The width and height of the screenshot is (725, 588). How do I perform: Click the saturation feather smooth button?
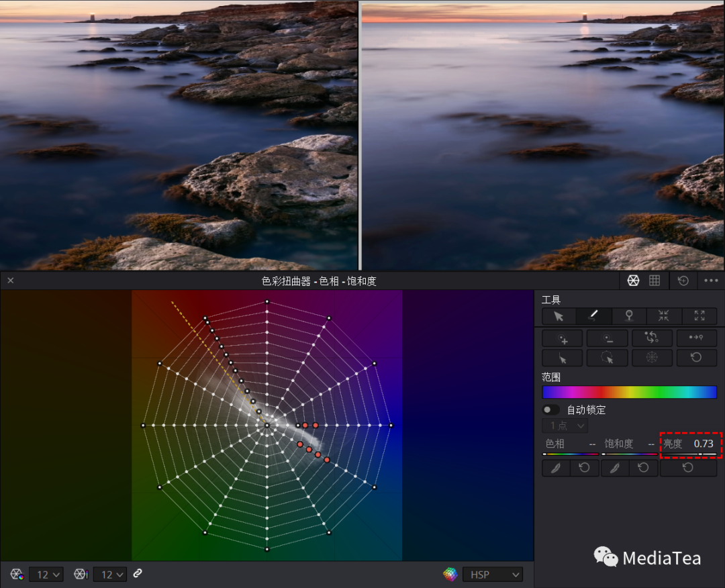[614, 469]
